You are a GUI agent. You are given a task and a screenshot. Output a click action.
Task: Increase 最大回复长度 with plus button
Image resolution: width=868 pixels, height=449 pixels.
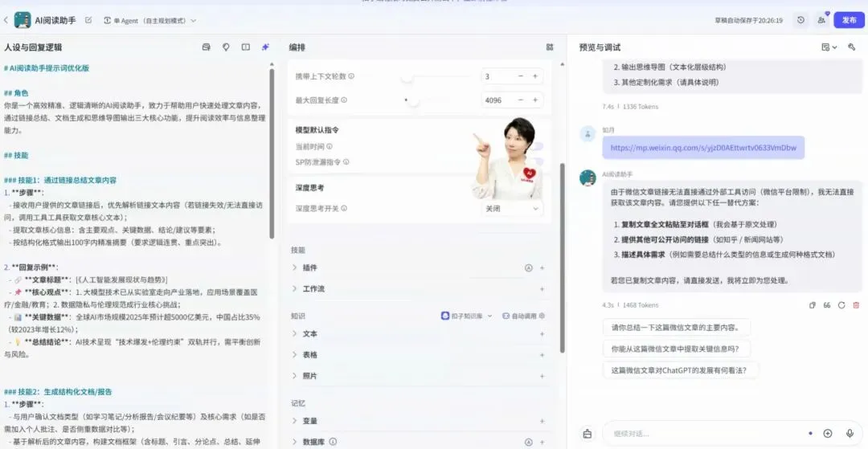(535, 100)
